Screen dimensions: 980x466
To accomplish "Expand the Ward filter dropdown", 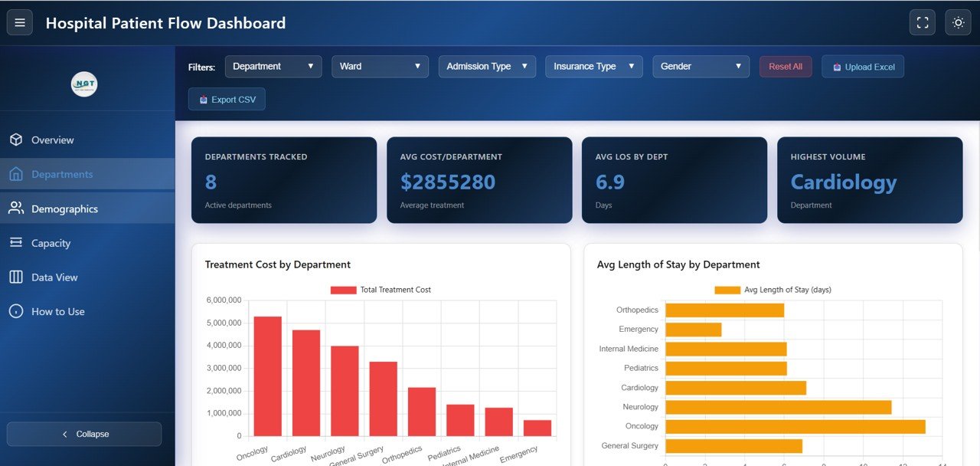I will (x=380, y=67).
